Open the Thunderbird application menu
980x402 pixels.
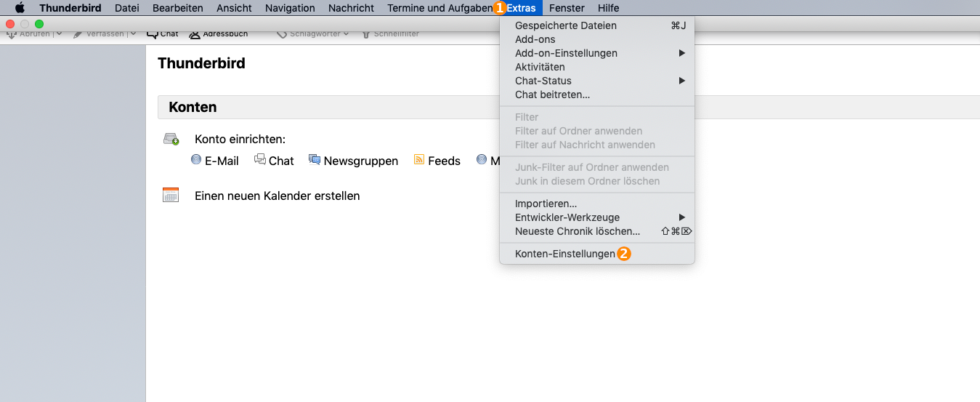coord(70,8)
